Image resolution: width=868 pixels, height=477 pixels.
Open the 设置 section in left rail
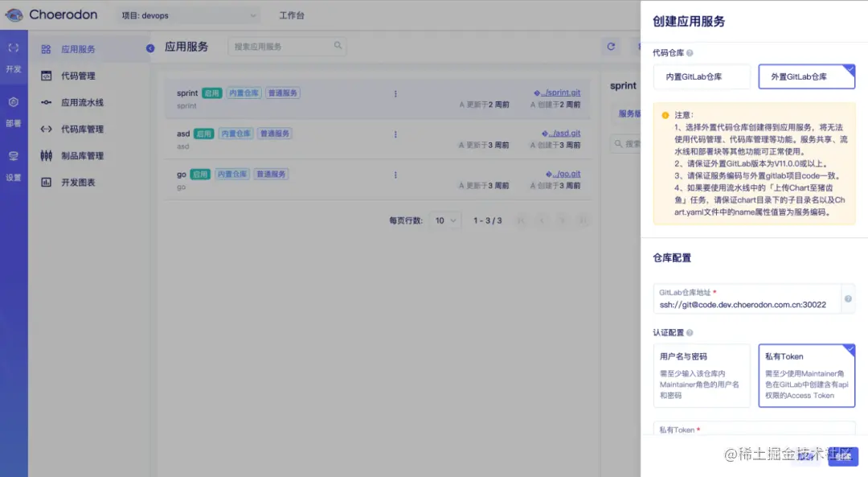click(x=14, y=167)
